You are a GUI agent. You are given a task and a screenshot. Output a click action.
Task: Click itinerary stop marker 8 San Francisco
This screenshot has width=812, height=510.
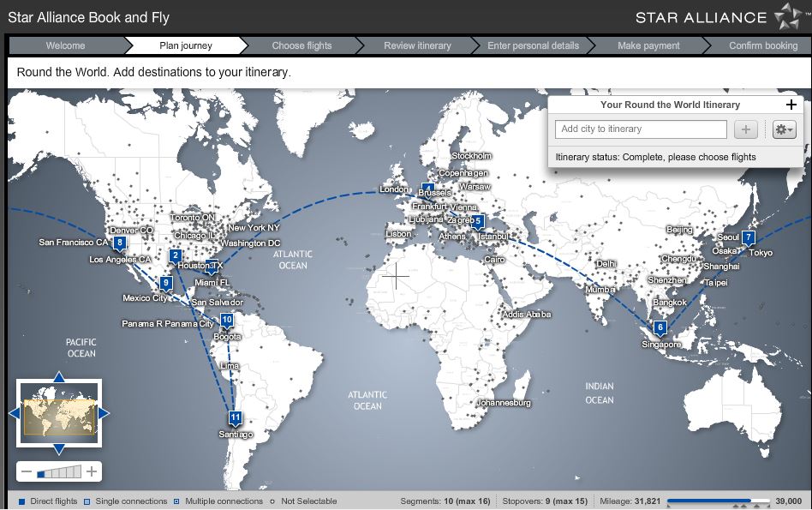[x=120, y=243]
